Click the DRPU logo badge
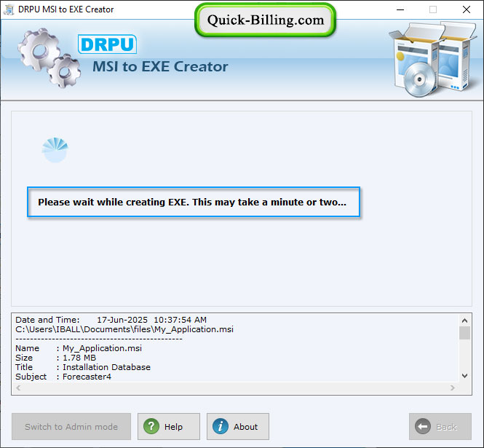 (107, 44)
